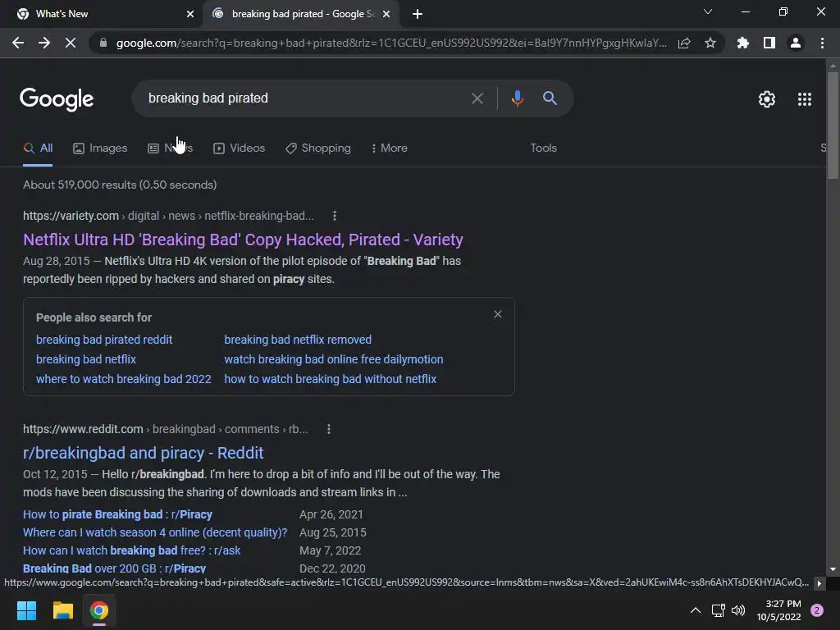This screenshot has height=630, width=840.
Task: Open Where can I watch season 4 sublink
Action: pyautogui.click(x=155, y=533)
